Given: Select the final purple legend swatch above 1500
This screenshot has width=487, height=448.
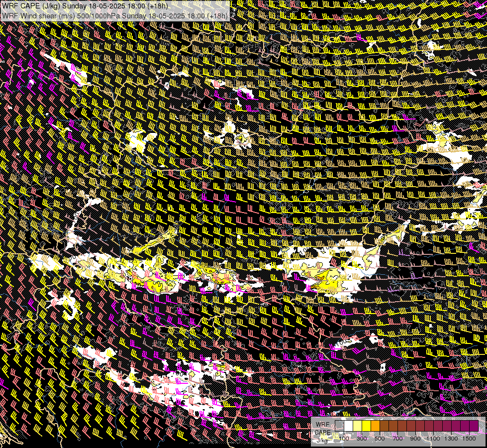Looking at the screenshot, I should pos(474,426).
